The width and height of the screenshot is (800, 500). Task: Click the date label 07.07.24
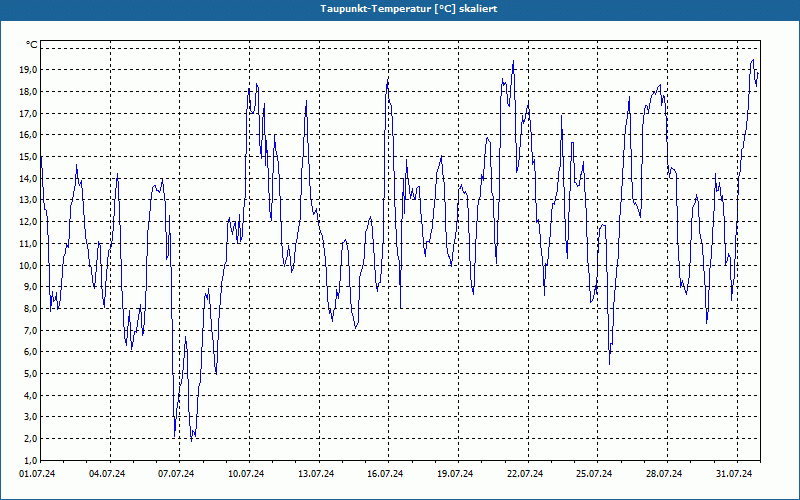click(x=176, y=474)
